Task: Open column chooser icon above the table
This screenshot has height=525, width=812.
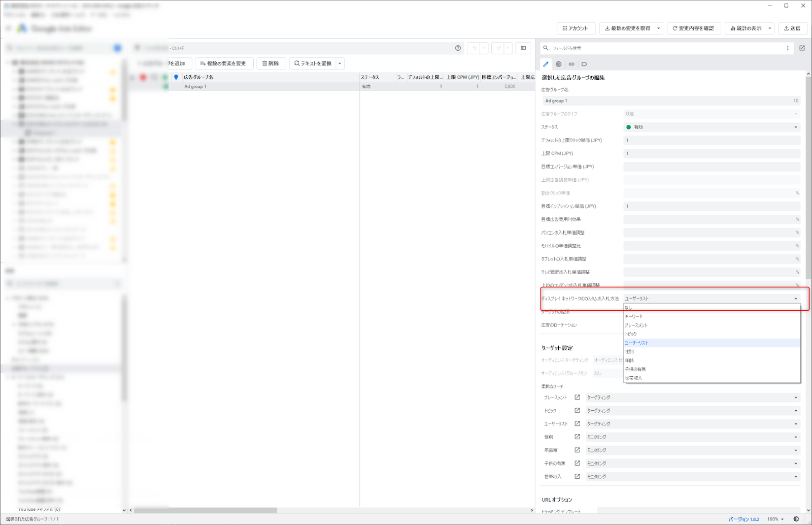Action: [523, 48]
